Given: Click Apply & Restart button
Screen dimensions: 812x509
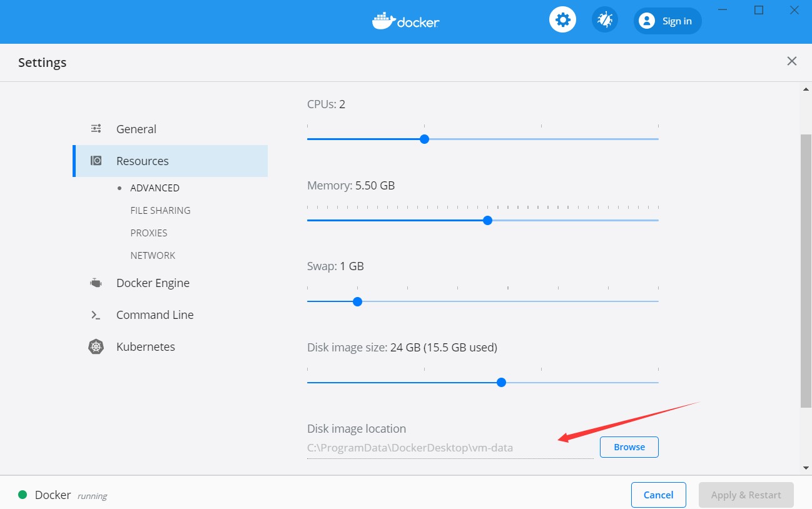Looking at the screenshot, I should click(x=746, y=495).
